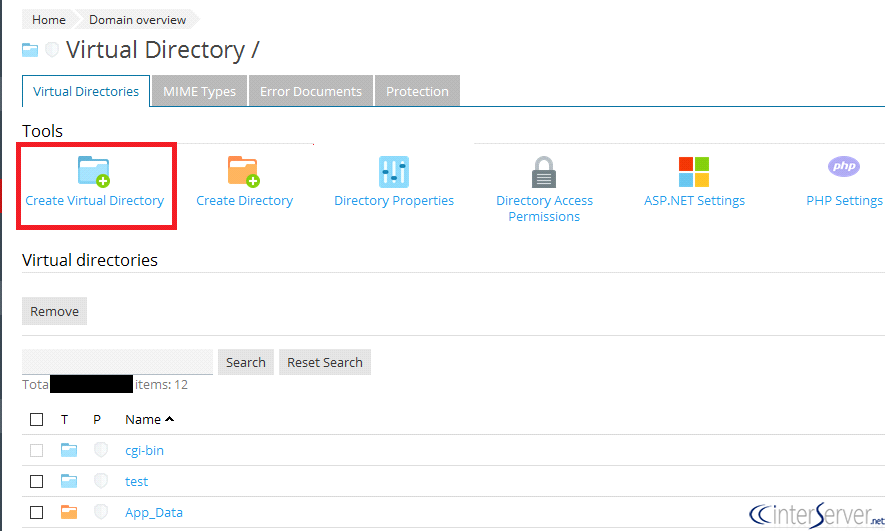Open the cgi-bin directory link
This screenshot has height=531, width=885.
pos(144,450)
